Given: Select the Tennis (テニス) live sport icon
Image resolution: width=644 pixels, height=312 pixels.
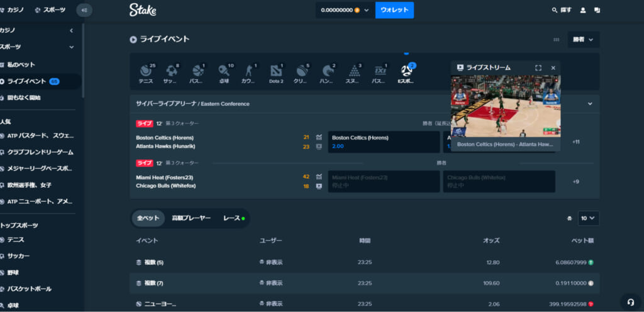Looking at the screenshot, I should 146,74.
